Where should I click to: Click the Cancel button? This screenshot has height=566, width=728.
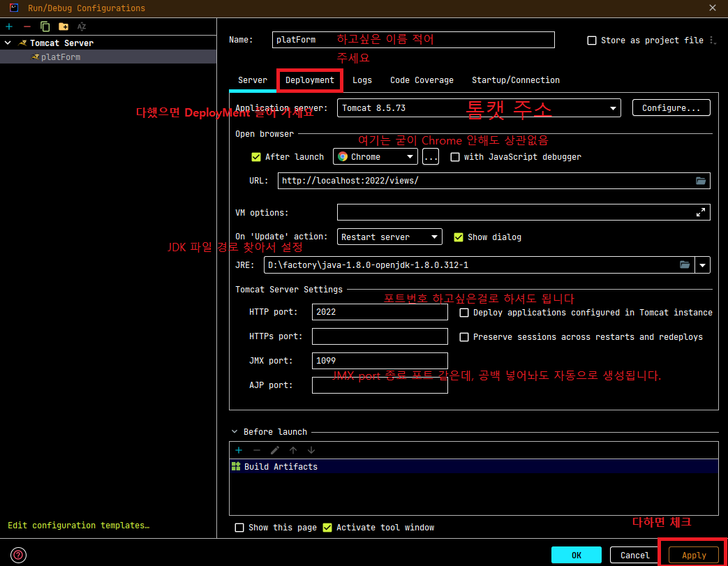pos(634,555)
